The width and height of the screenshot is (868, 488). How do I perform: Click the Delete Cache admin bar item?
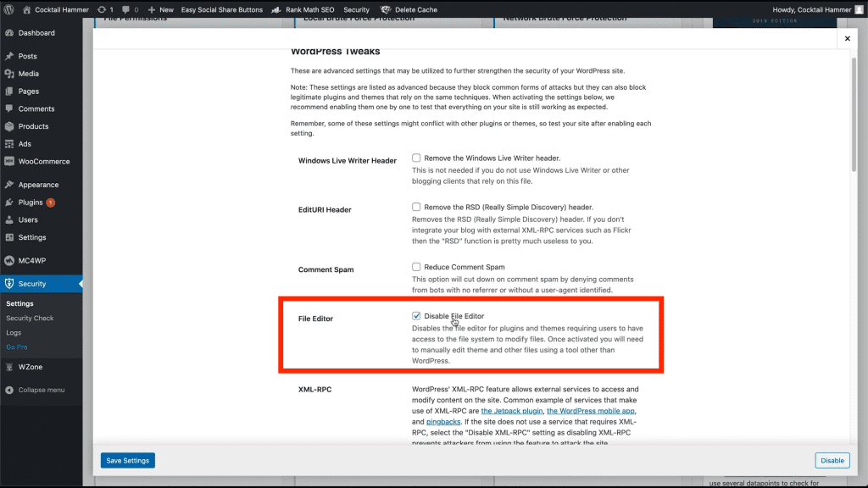(409, 9)
